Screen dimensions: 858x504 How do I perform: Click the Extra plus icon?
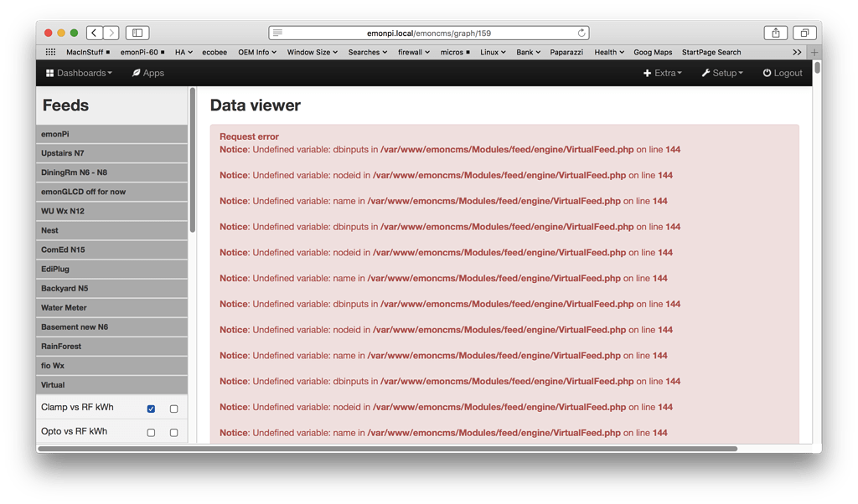pos(647,73)
